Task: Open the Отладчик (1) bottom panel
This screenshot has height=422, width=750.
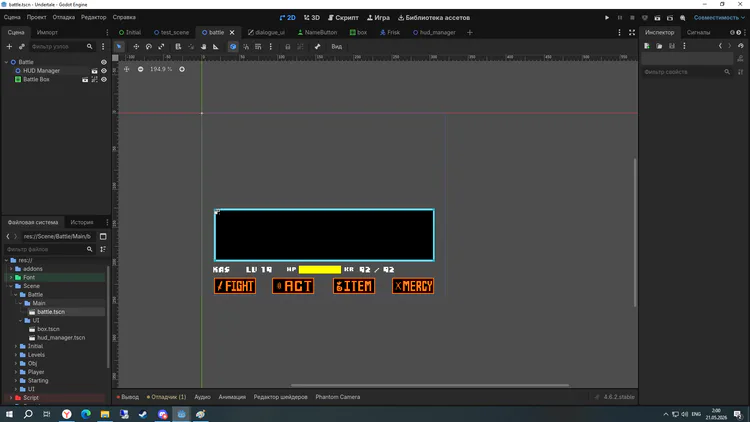Action: pos(166,397)
